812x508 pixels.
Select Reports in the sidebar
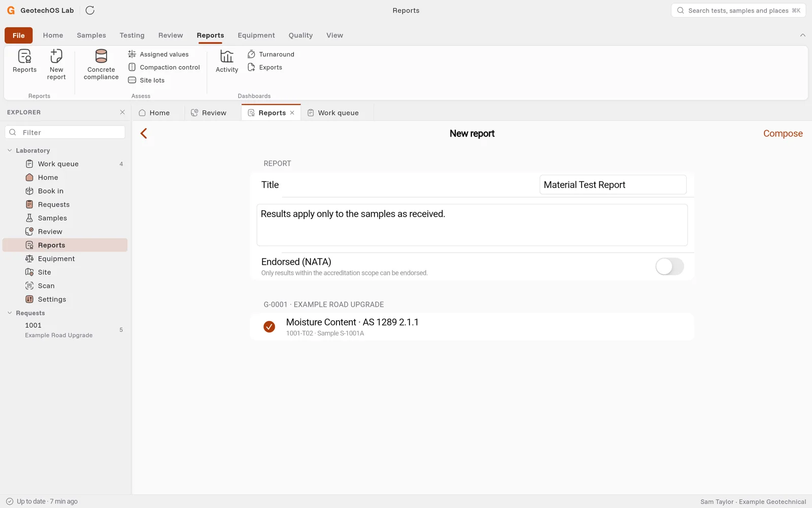(x=65, y=245)
